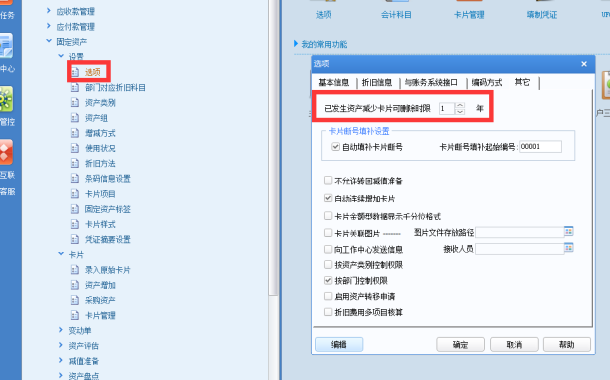This screenshot has height=380, width=610.
Task: Enable 向工作中心发送信息 checkbox
Action: (328, 249)
